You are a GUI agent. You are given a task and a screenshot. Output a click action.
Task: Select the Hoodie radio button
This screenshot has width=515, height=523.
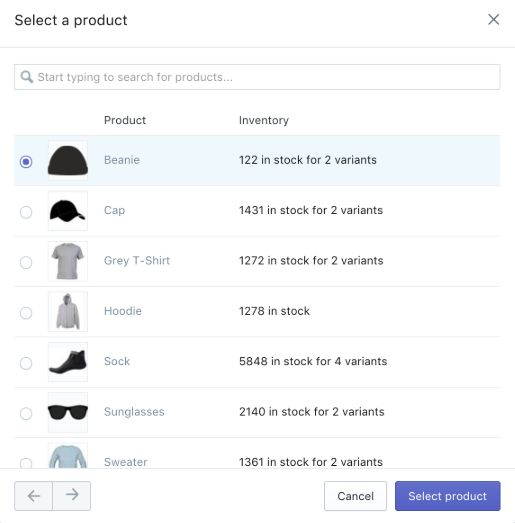(x=26, y=313)
